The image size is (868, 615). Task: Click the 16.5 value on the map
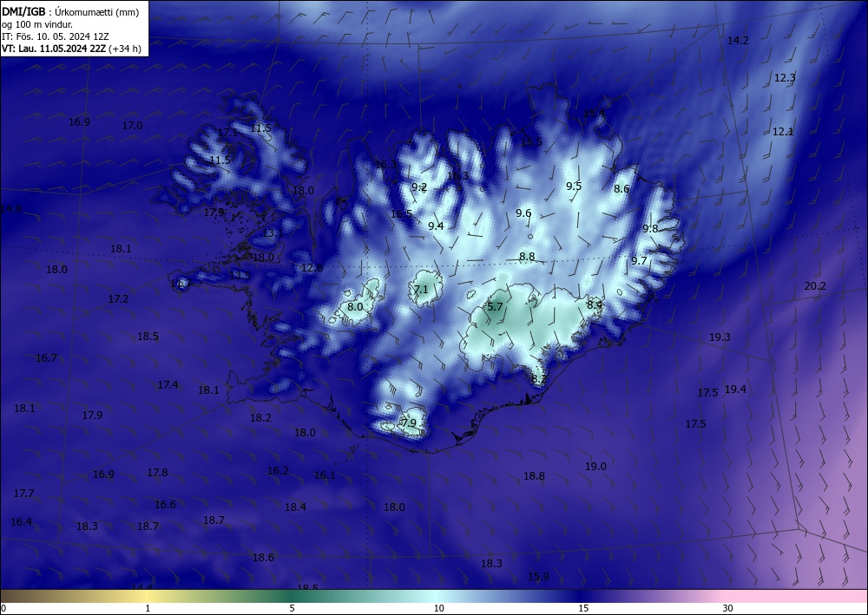tap(401, 214)
